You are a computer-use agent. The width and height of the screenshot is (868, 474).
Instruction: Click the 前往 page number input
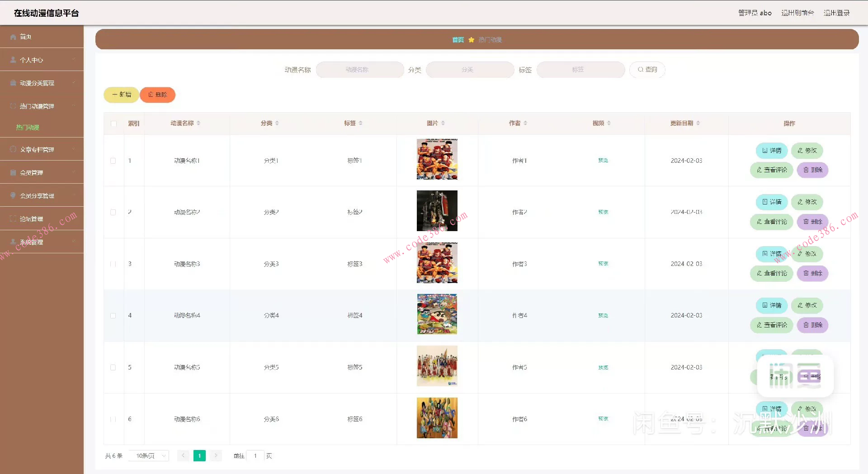255,455
